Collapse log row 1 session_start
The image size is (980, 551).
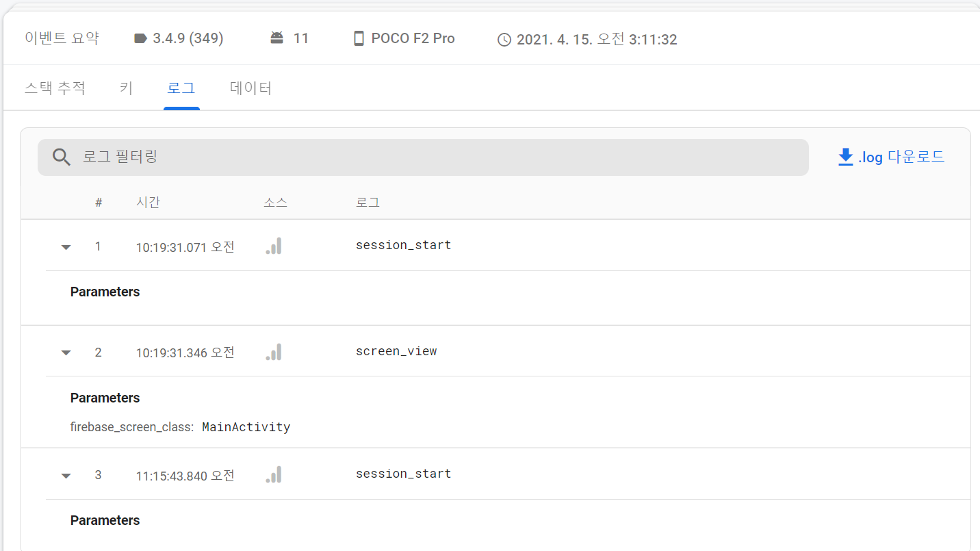pos(66,247)
